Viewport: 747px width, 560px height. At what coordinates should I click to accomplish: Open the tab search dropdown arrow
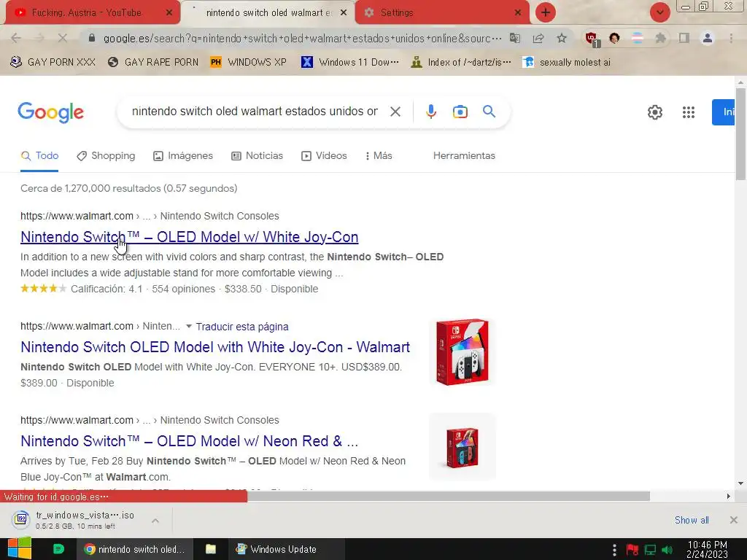pos(659,12)
